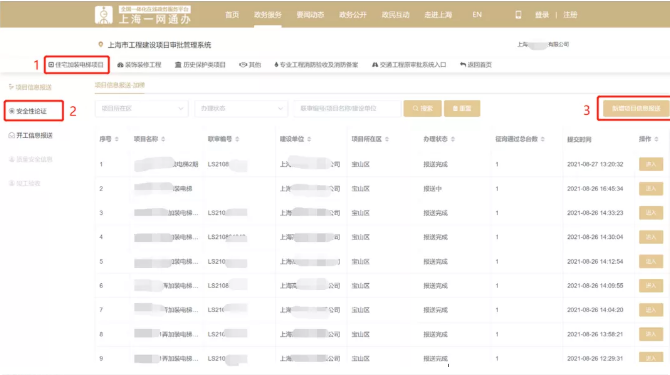Click 报送中 status in row 2
This screenshot has width=670, height=375.
pos(432,188)
